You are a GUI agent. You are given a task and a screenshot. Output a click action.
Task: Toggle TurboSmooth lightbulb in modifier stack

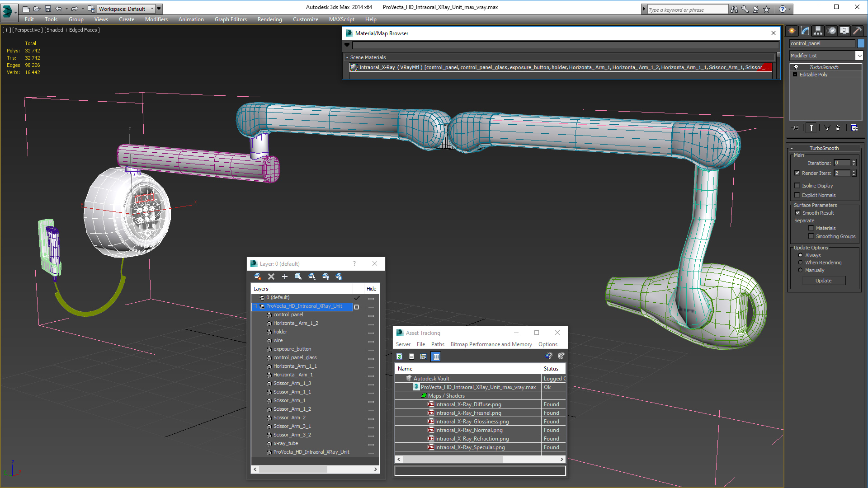796,67
